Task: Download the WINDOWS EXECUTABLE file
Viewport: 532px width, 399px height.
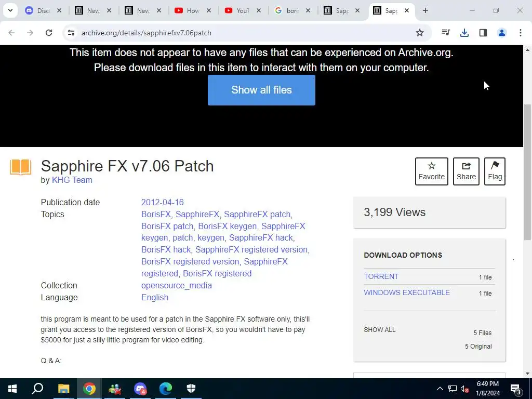Action: (407, 292)
